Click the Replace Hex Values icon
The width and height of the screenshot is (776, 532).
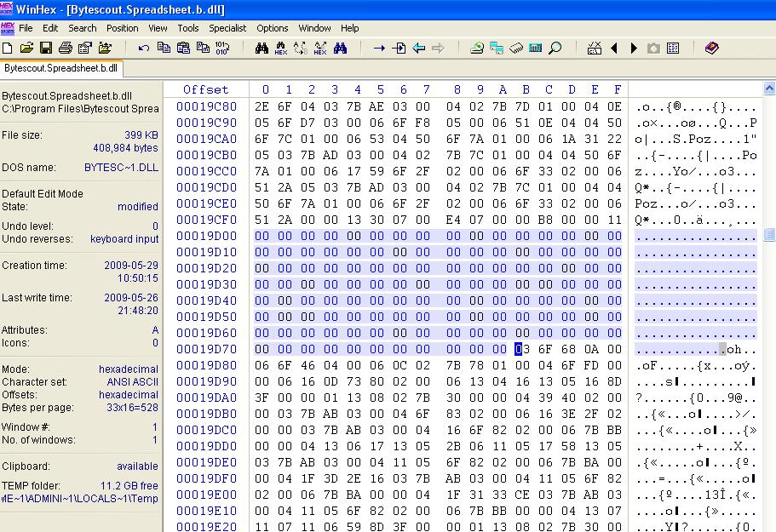[320, 48]
